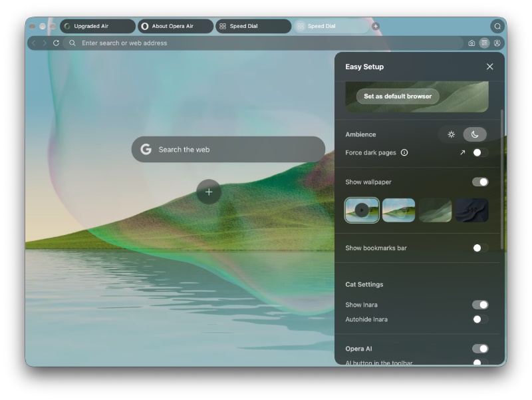Click the info icon beside Force dark pages
532x400 pixels.
404,152
